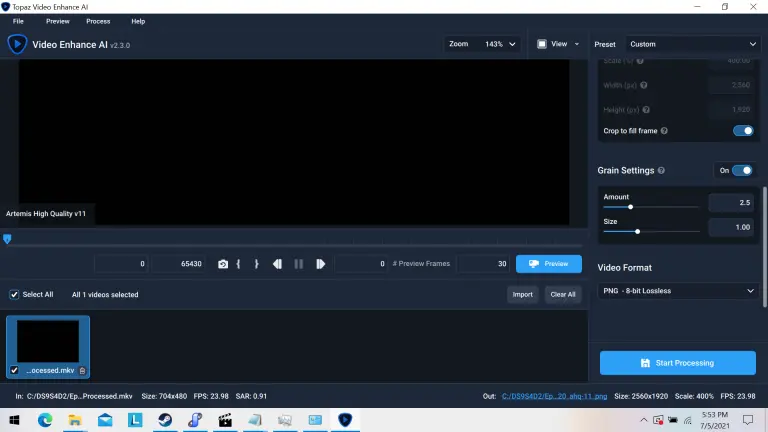Open Mail app from taskbar
The width and height of the screenshot is (768, 432).
coord(105,420)
